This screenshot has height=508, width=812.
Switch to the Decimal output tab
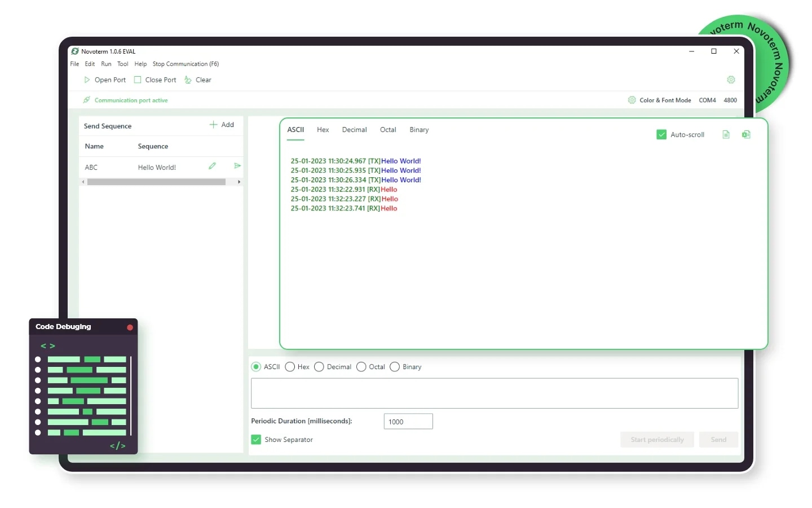coord(354,130)
